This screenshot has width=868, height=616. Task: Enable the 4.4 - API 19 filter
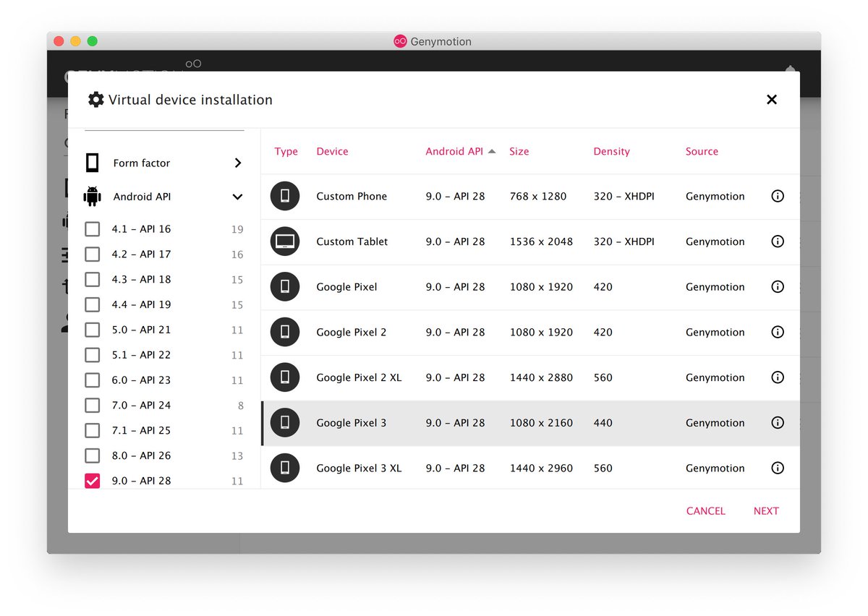(x=92, y=304)
